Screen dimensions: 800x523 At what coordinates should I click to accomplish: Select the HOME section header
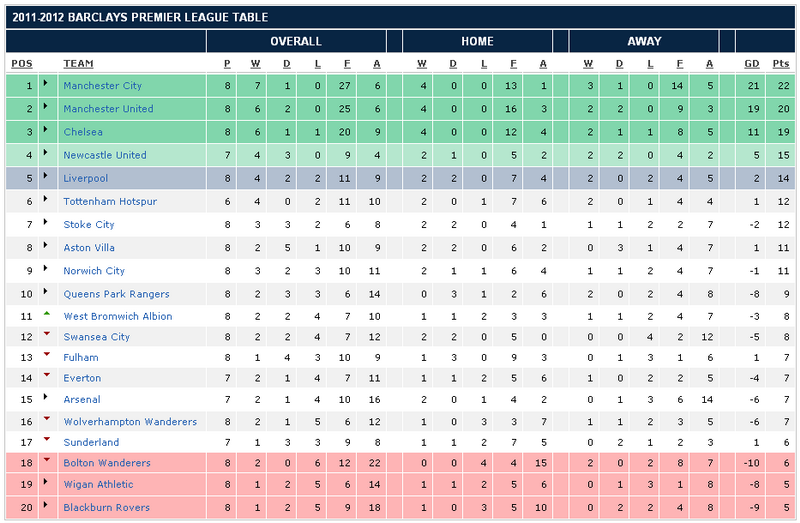pos(477,41)
